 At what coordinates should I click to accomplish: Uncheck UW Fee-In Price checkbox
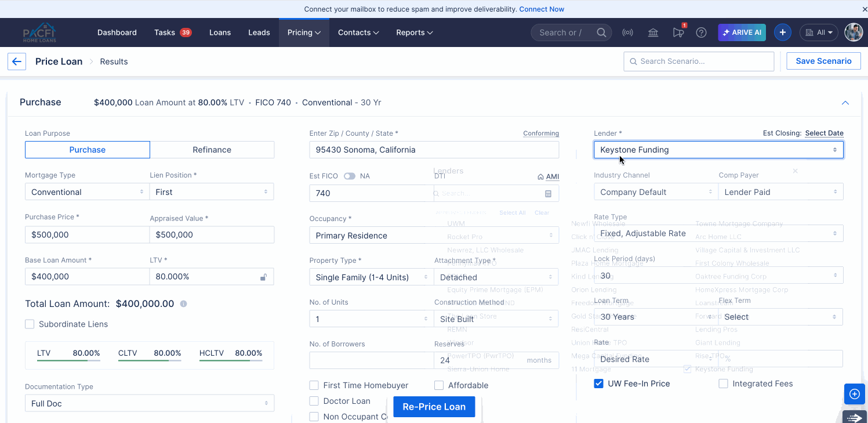598,384
